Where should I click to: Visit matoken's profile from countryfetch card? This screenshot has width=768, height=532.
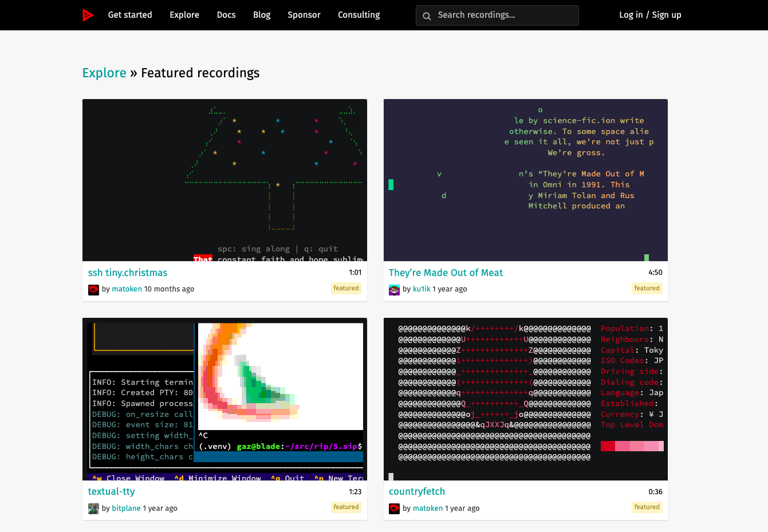click(428, 509)
